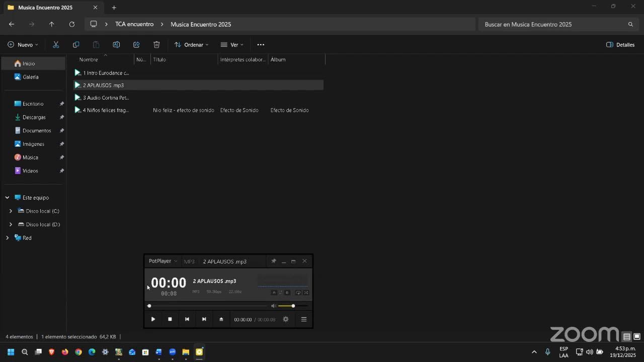Stop playback in PotPlayer
This screenshot has width=644, height=362.
170,319
